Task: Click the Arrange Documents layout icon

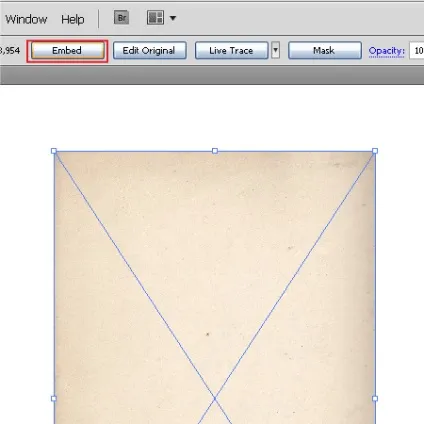Action: 155,18
